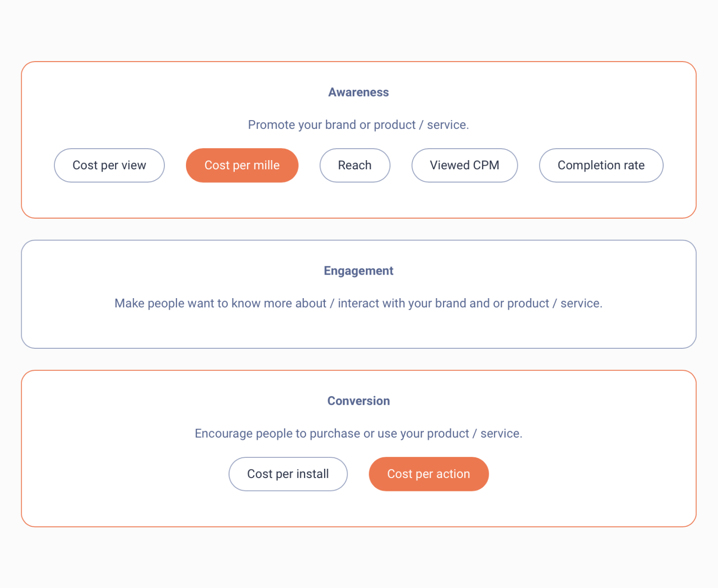Click blank space below Completion rate pill

click(x=601, y=200)
